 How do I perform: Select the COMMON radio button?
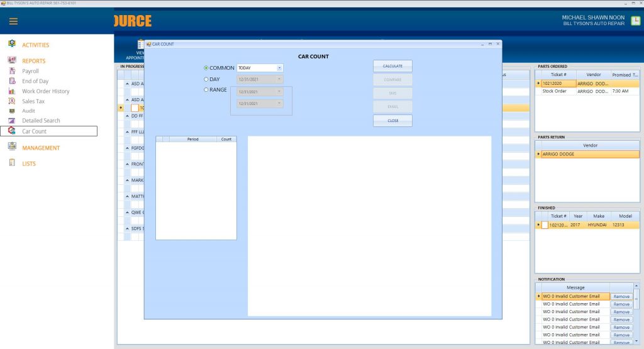206,68
